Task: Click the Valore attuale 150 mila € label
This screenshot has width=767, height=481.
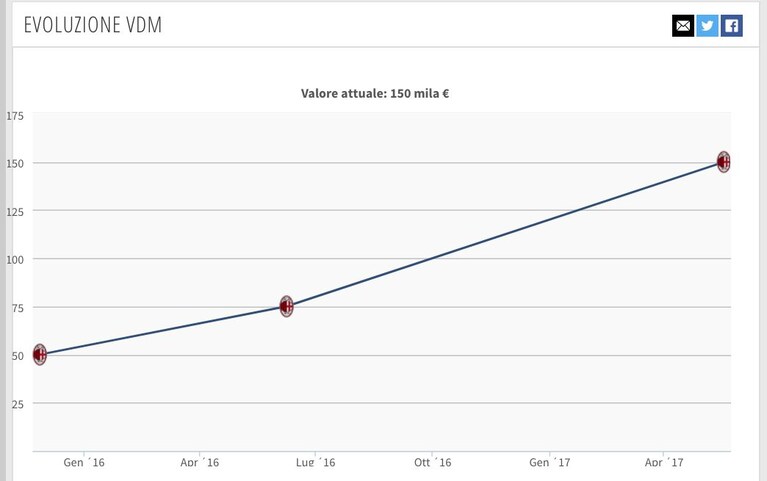Action: (x=375, y=93)
